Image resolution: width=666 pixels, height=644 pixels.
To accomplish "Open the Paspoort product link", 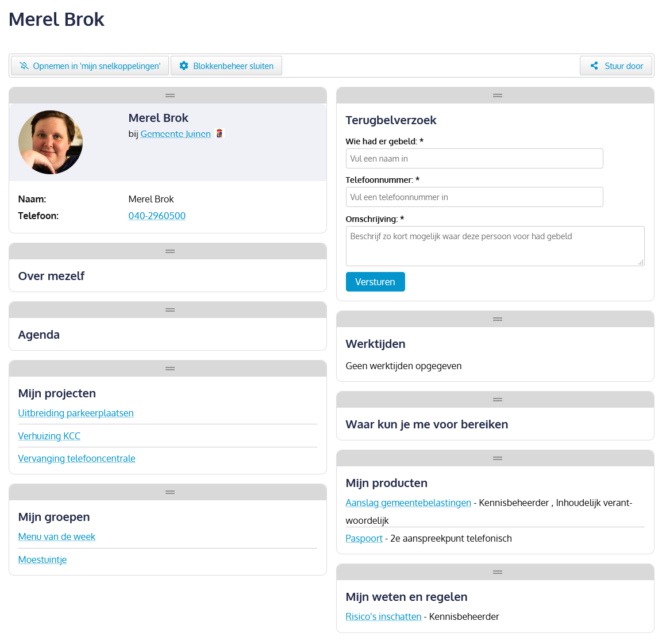I will click(364, 539).
